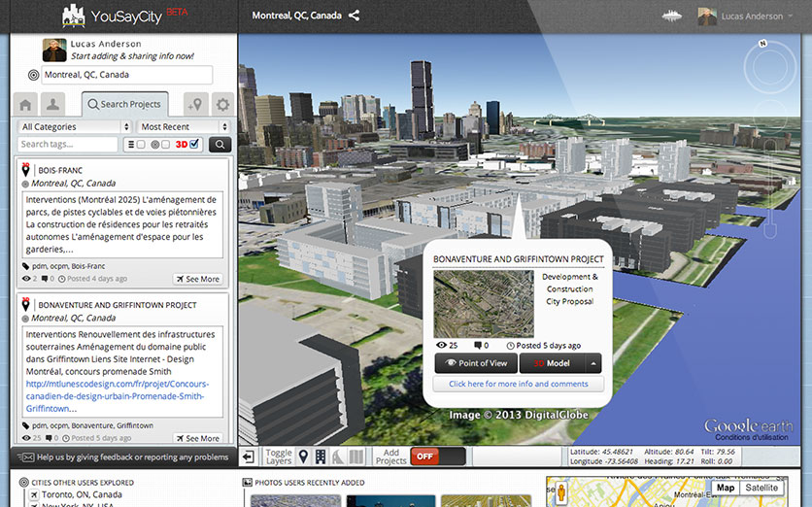This screenshot has width=812, height=507.
Task: Click the Latitude 45.48621 readout
Action: 600,452
